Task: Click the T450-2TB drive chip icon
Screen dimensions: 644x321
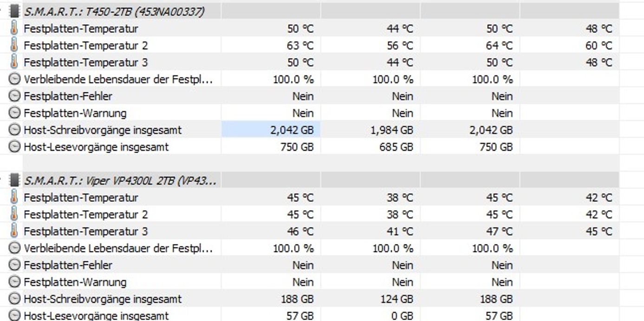Action: point(14,12)
